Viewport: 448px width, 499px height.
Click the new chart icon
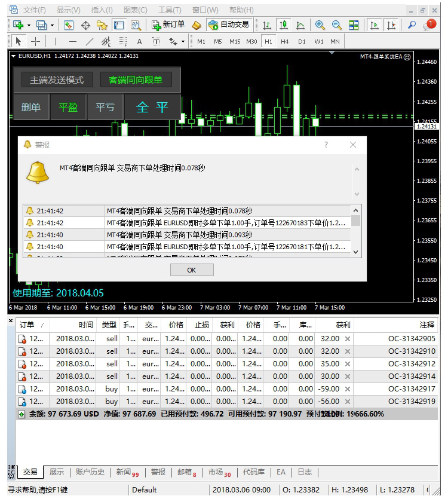(x=18, y=25)
